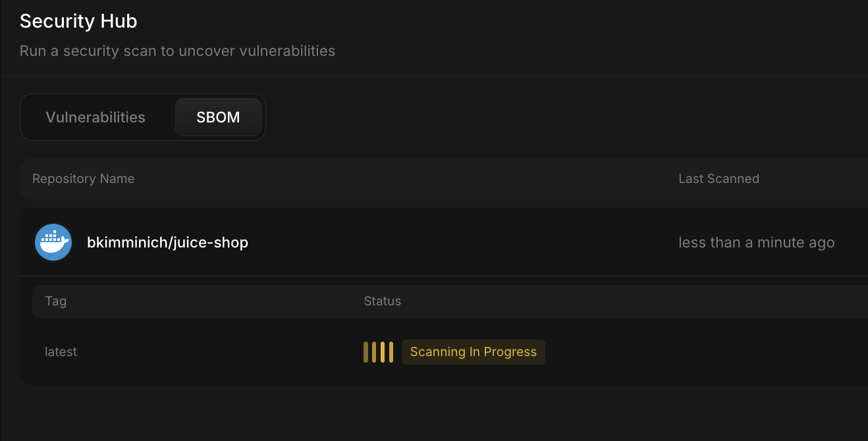868x441 pixels.
Task: Click the Repository Name column header
Action: click(x=83, y=178)
